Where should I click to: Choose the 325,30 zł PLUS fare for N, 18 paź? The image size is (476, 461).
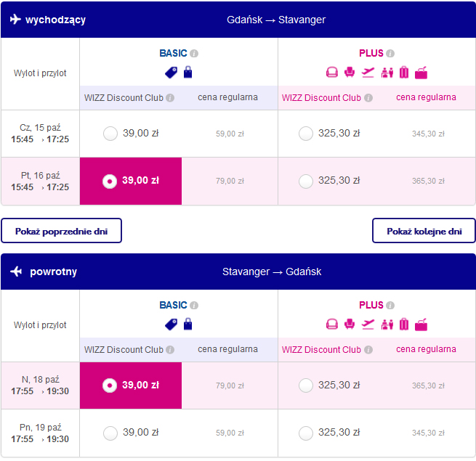pyautogui.click(x=306, y=385)
